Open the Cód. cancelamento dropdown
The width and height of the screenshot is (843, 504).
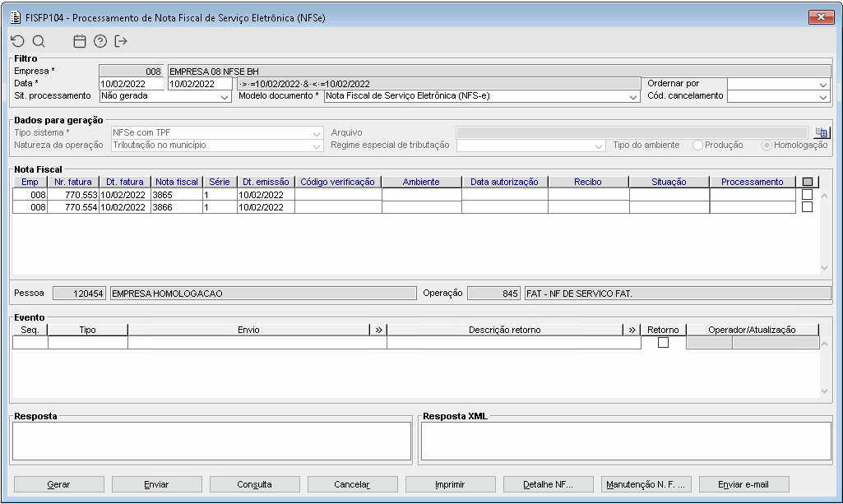click(x=823, y=97)
